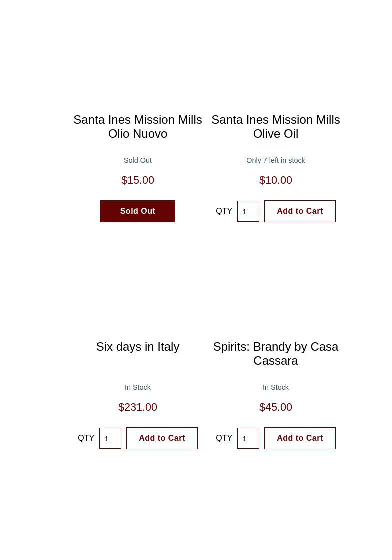
Task: Click the $15.00 price of Olio Nuovo
Action: (138, 180)
